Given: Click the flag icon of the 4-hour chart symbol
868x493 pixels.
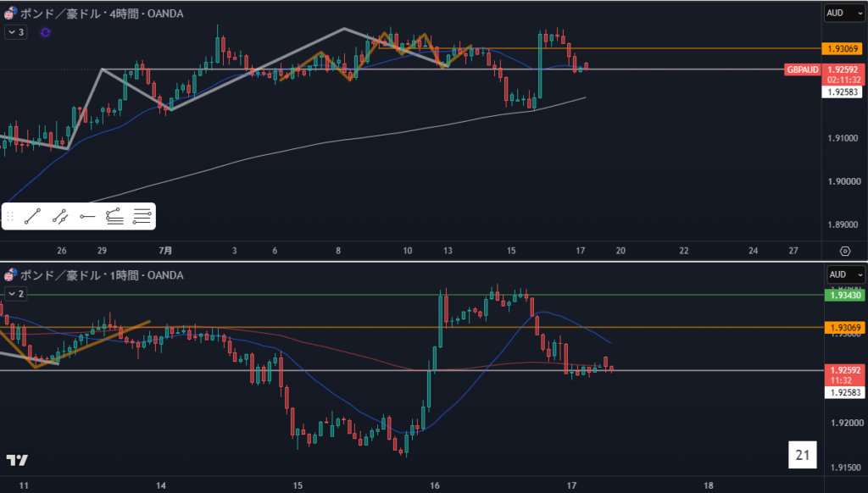Looking at the screenshot, I should 10,13.
